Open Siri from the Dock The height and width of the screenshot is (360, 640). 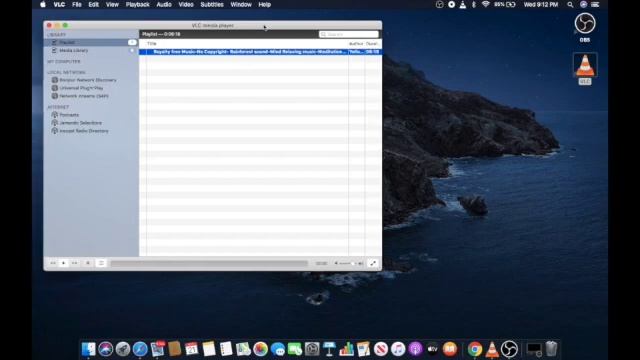tap(105, 349)
